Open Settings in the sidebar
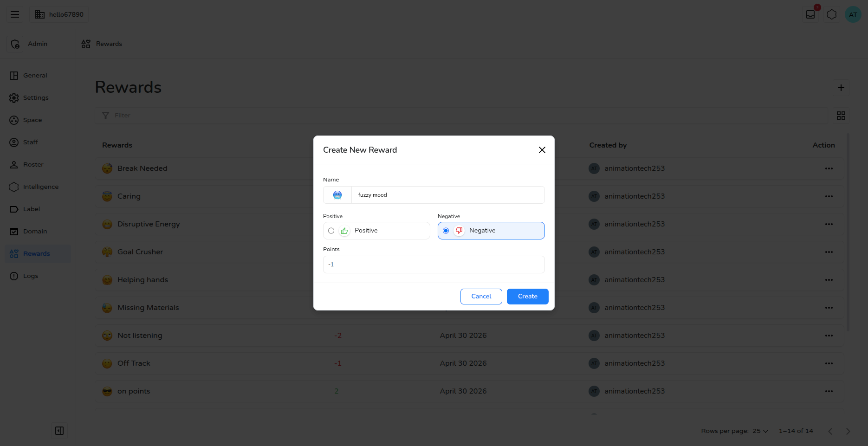868x446 pixels. tap(38, 98)
